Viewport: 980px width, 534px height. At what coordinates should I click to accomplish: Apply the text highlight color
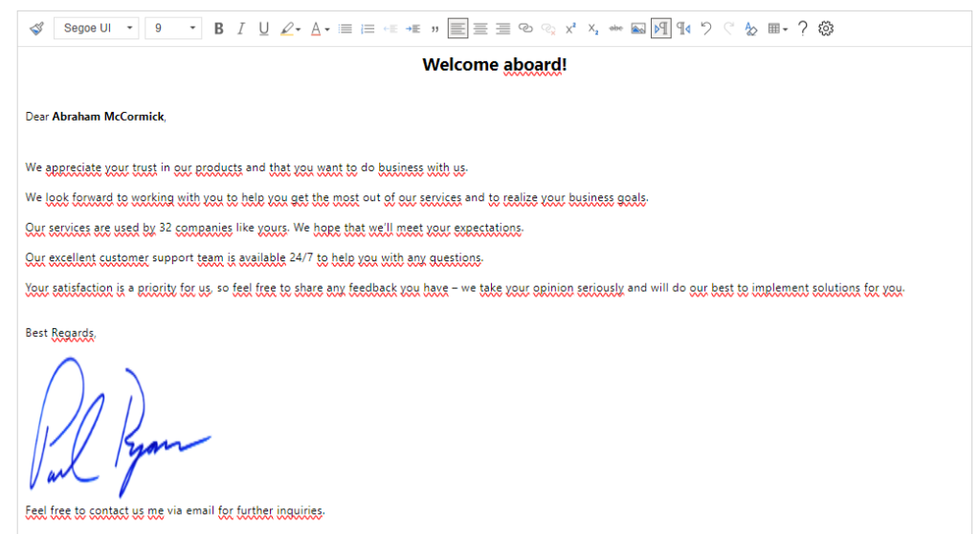[x=287, y=29]
